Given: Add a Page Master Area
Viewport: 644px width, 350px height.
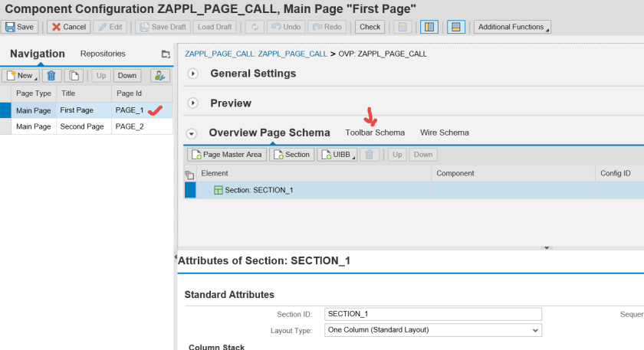Looking at the screenshot, I should pyautogui.click(x=227, y=155).
